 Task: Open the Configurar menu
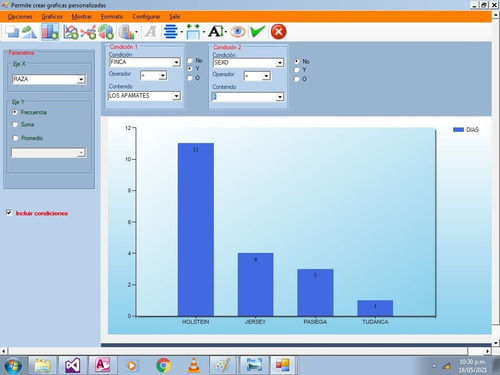(146, 16)
